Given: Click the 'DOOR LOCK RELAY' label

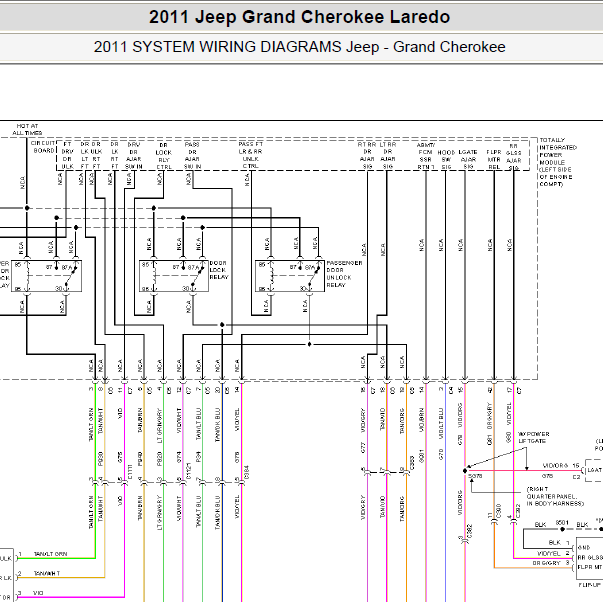Looking at the screenshot, I should point(219,270).
